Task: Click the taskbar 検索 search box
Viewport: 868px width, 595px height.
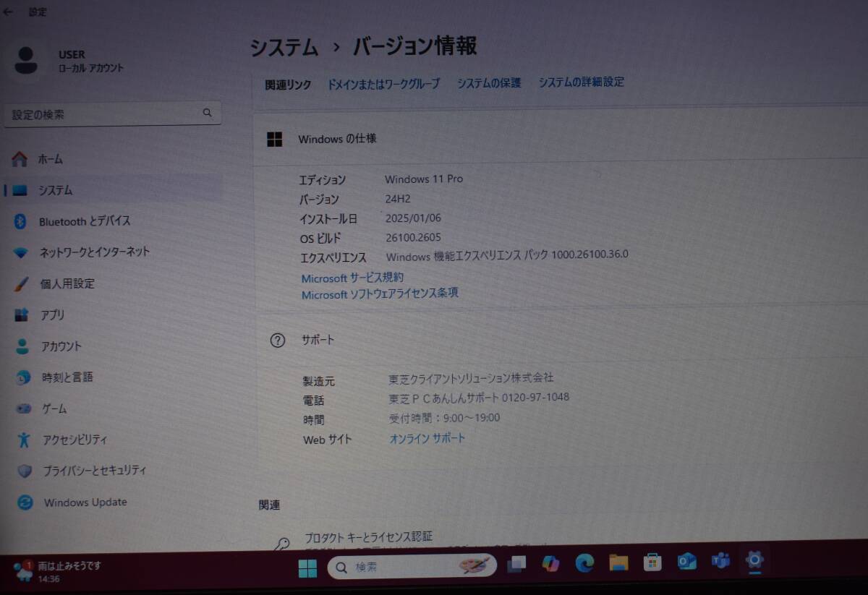Action: click(x=412, y=568)
